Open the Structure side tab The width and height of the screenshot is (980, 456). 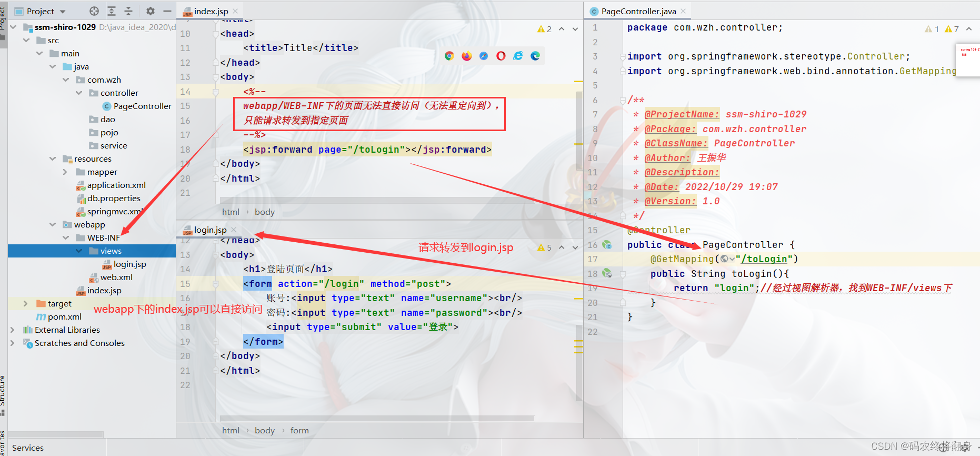point(3,395)
